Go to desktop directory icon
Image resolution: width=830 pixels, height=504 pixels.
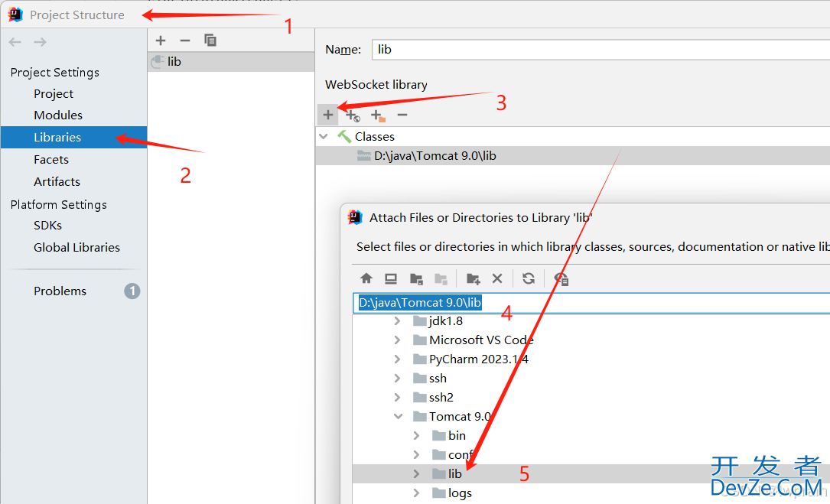[x=391, y=278]
